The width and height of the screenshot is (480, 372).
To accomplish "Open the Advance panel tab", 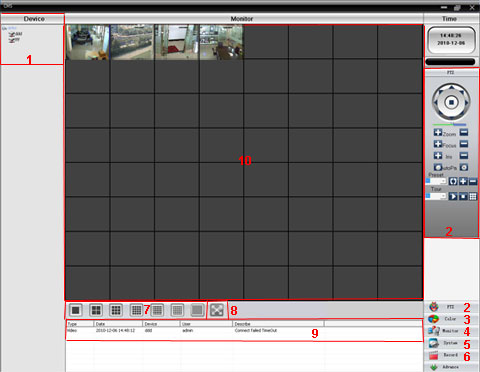I will [451, 367].
